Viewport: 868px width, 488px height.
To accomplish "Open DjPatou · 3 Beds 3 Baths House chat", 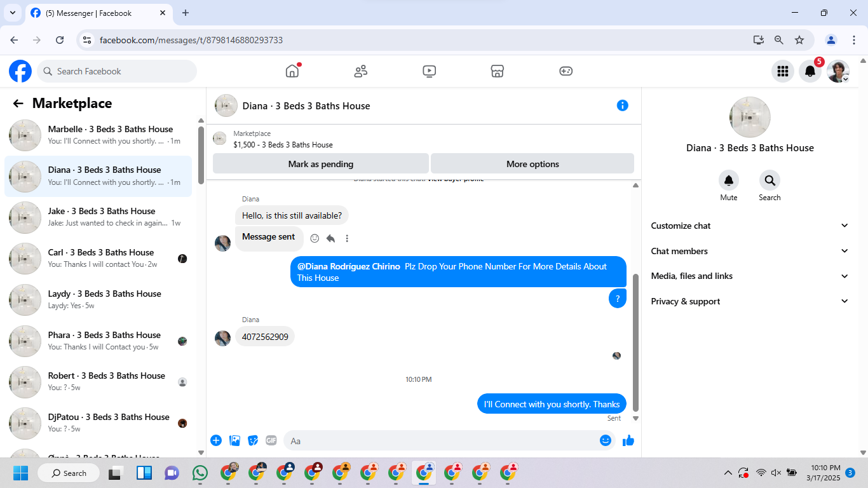I will (98, 423).
